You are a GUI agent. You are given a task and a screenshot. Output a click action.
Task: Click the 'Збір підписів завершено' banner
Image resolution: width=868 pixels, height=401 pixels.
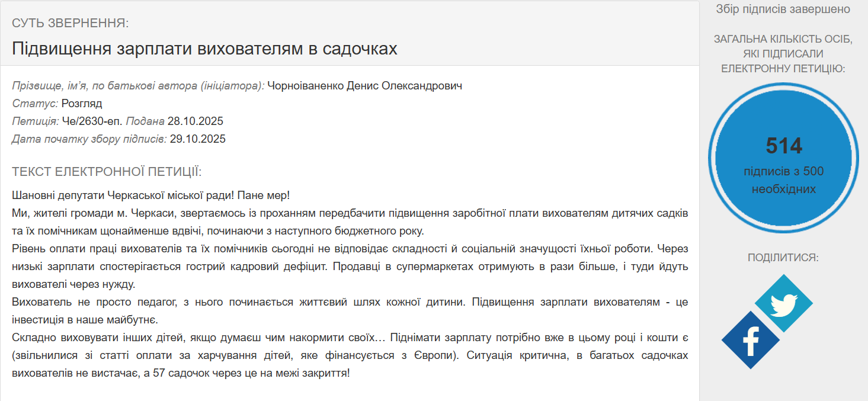coord(783,8)
